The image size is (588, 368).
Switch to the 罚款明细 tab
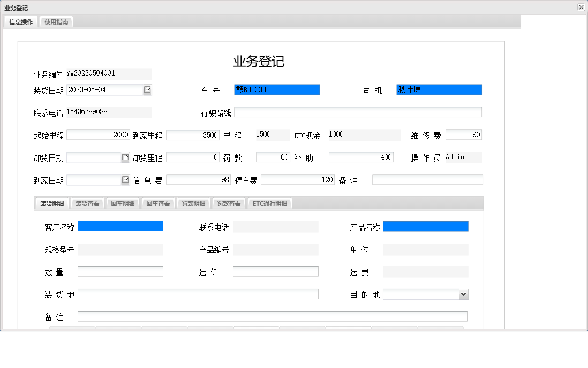192,203
